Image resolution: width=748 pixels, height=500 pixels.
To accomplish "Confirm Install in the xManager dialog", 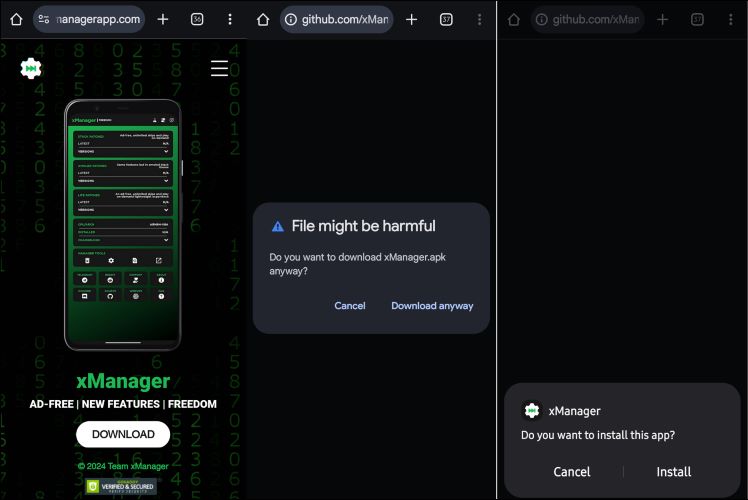I will click(x=674, y=472).
